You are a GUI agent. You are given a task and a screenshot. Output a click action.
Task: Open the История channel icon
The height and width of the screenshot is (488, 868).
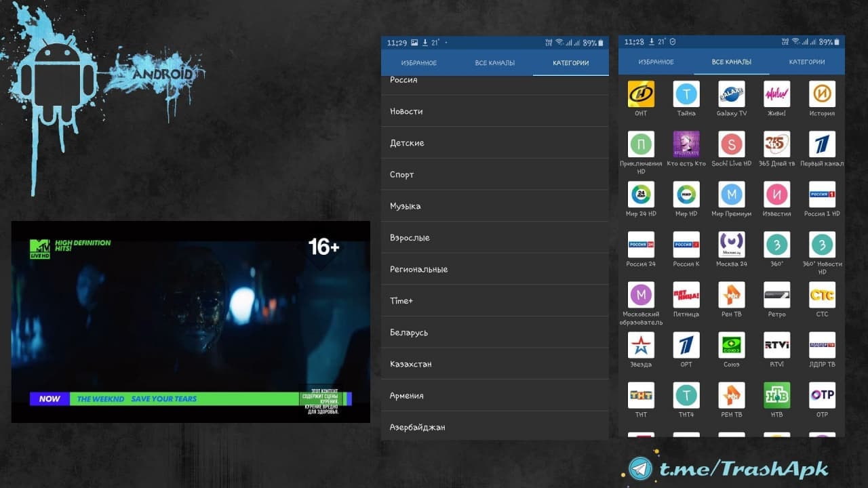[823, 94]
